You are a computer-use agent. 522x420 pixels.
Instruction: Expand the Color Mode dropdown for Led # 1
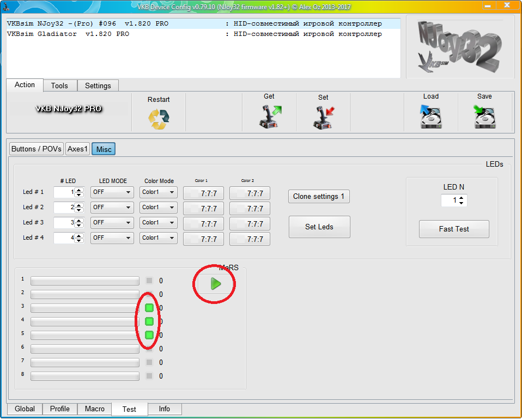pos(158,192)
